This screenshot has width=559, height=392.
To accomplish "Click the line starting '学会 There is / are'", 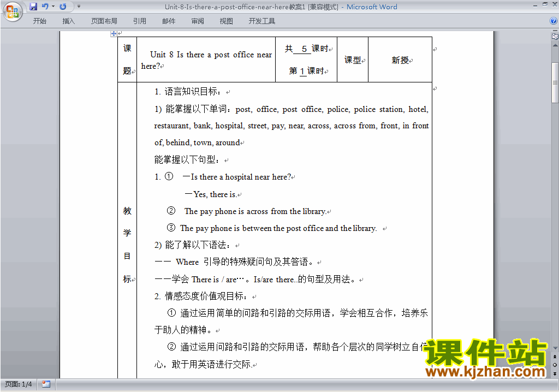I will (264, 280).
